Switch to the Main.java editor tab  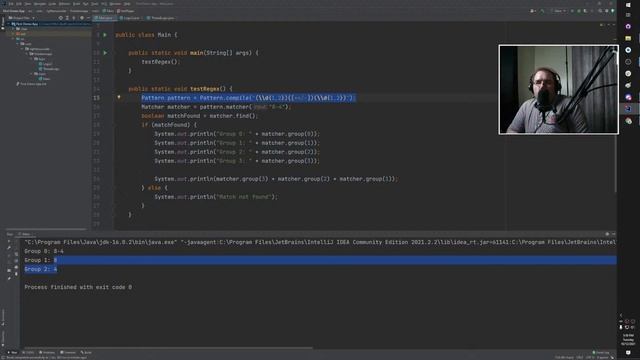pyautogui.click(x=104, y=18)
